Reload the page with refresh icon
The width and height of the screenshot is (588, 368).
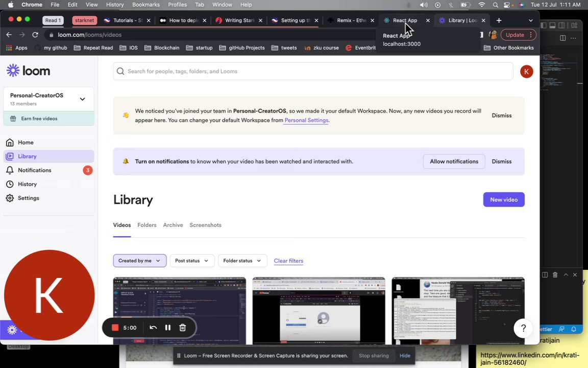tap(35, 35)
